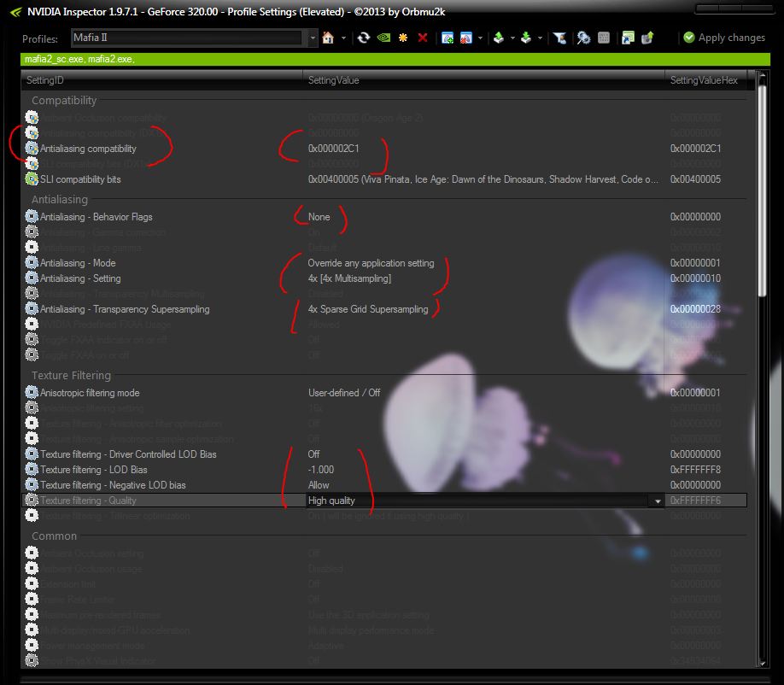The image size is (784, 685).
Task: Click the home icon for global profile
Action: tap(328, 38)
